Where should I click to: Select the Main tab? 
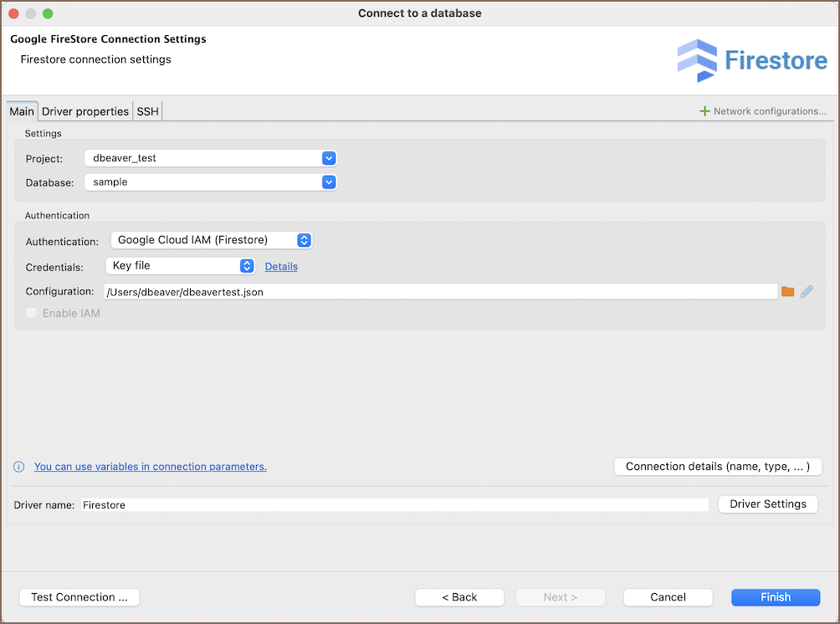click(22, 111)
